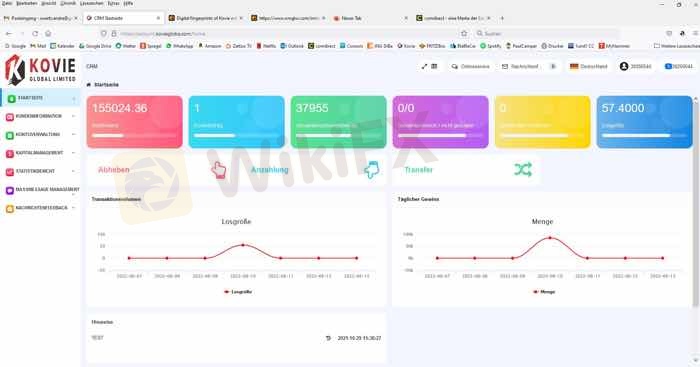This screenshot has height=367, width=700.
Task: Click the red 155024.36 balance card
Action: click(x=134, y=121)
